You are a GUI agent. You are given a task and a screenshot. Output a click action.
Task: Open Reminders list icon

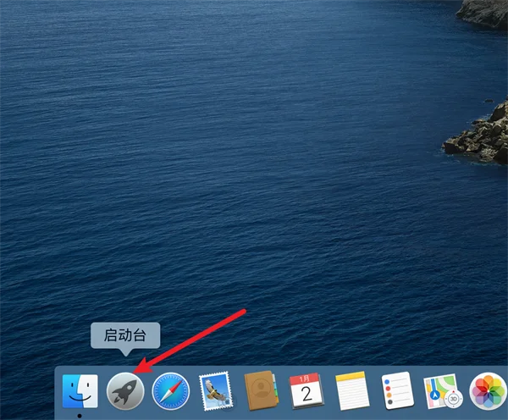click(x=398, y=390)
